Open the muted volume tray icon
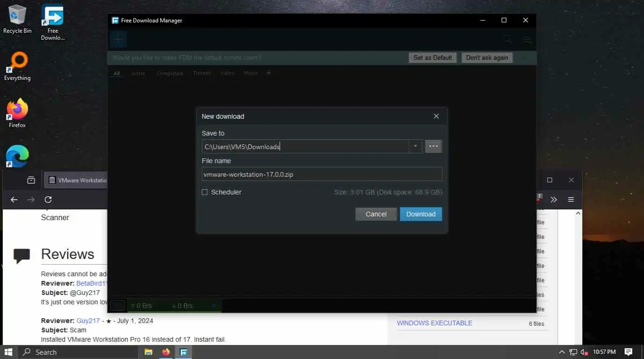Screen dimensions: 644x359 pyautogui.click(x=584, y=352)
